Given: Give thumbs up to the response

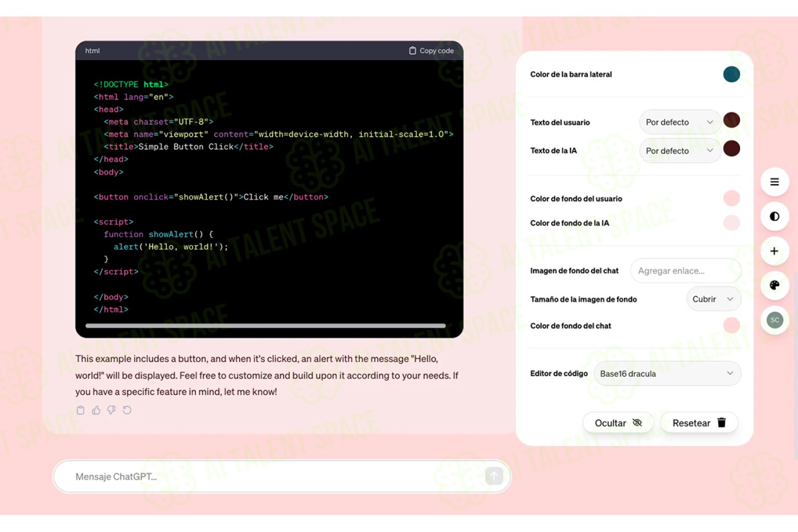Looking at the screenshot, I should (x=96, y=410).
